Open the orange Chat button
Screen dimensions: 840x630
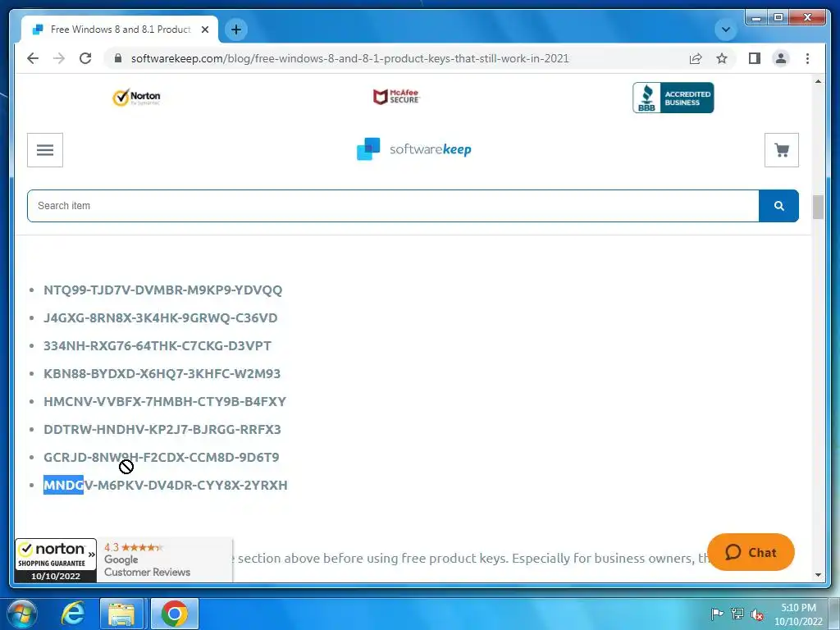[751, 552]
